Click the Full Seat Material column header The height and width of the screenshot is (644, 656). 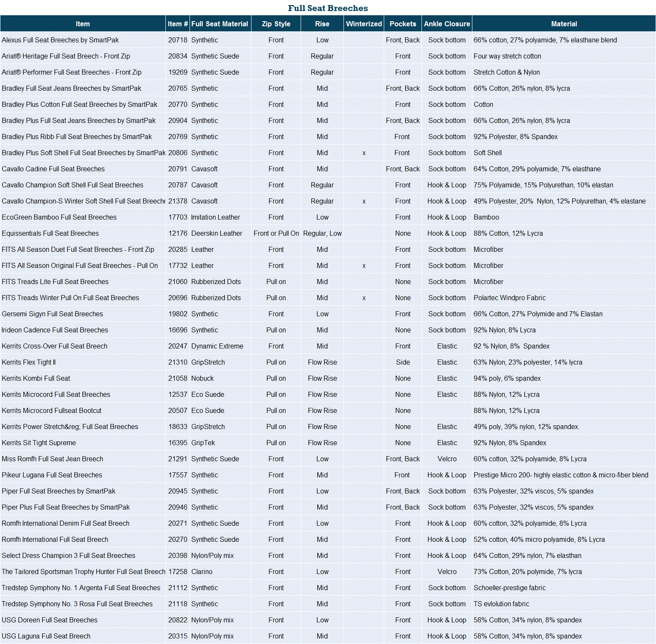point(220,24)
